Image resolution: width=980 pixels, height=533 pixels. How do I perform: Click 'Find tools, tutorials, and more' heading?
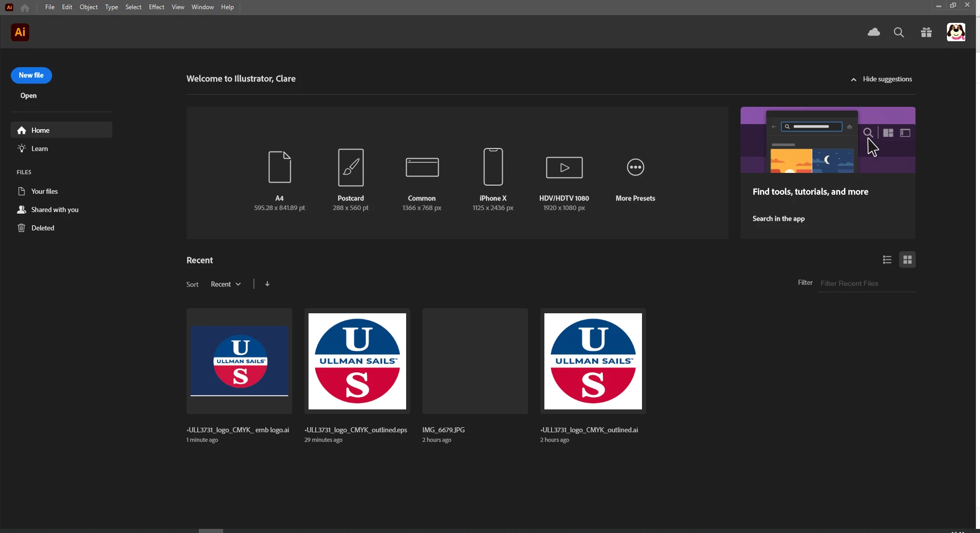810,192
